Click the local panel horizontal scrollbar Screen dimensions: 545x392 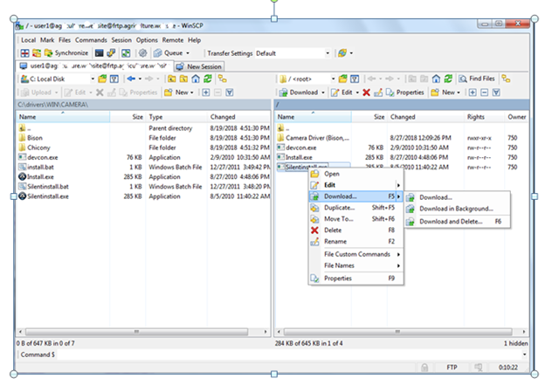click(142, 332)
